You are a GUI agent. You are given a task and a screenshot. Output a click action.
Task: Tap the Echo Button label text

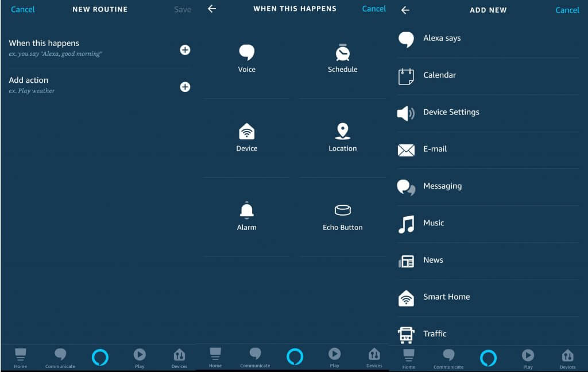[x=343, y=228]
